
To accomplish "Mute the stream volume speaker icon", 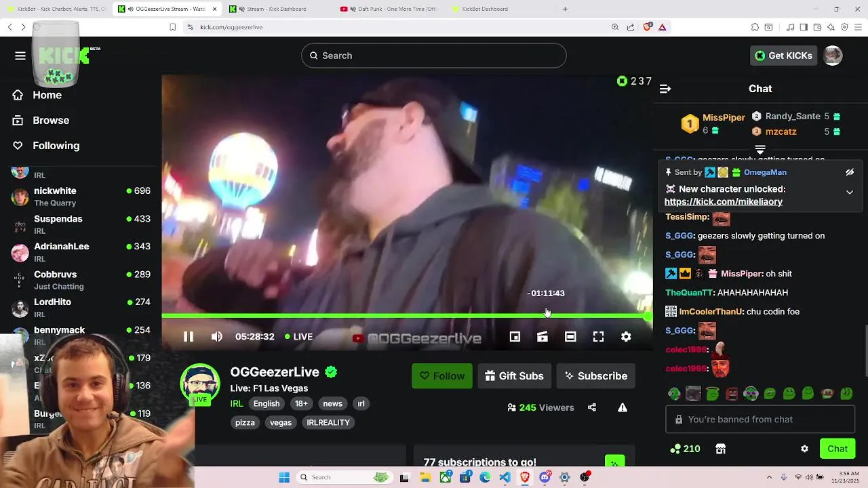I will click(x=216, y=337).
